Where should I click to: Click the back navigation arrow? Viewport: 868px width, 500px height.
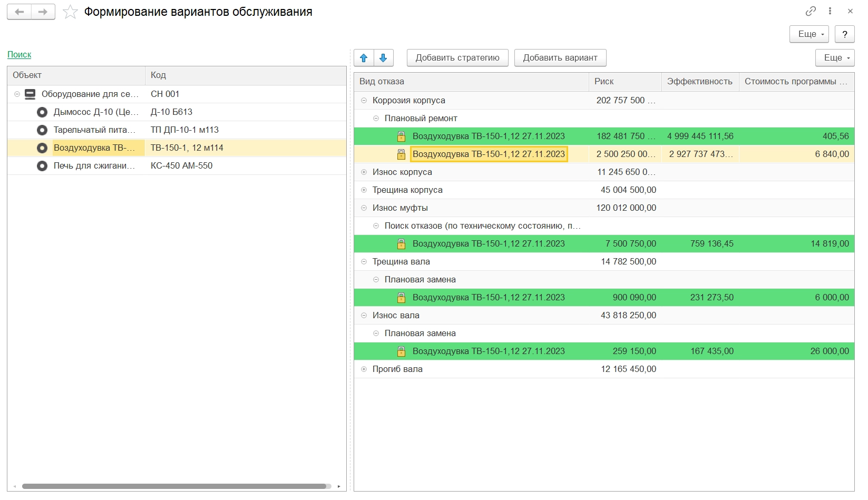click(19, 12)
